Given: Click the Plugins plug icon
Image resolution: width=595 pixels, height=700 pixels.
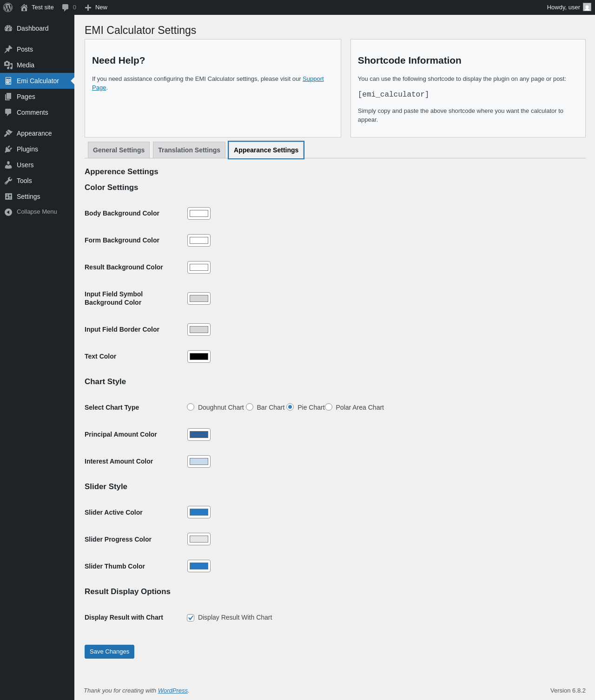Looking at the screenshot, I should (x=8, y=149).
